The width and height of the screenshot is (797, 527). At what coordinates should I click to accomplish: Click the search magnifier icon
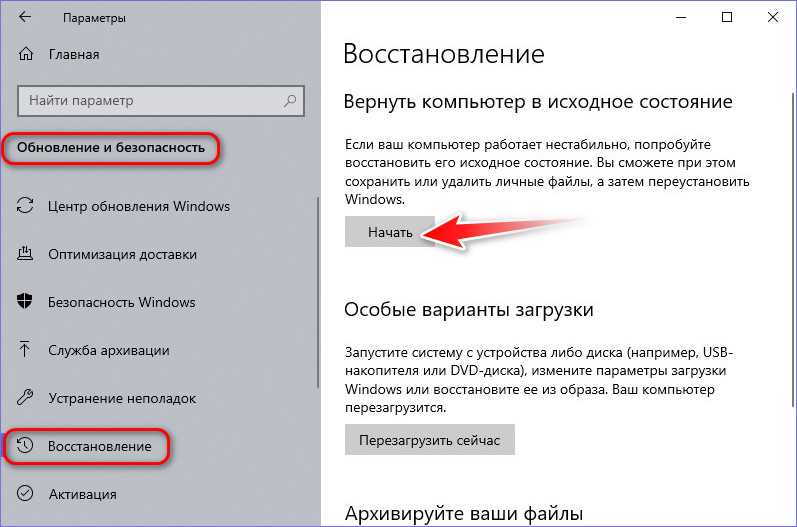click(290, 101)
